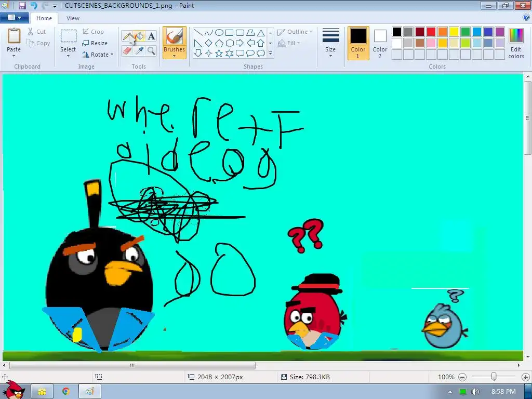Expand the Paste dropdown arrow
The height and width of the screenshot is (399, 532).
[x=14, y=56]
